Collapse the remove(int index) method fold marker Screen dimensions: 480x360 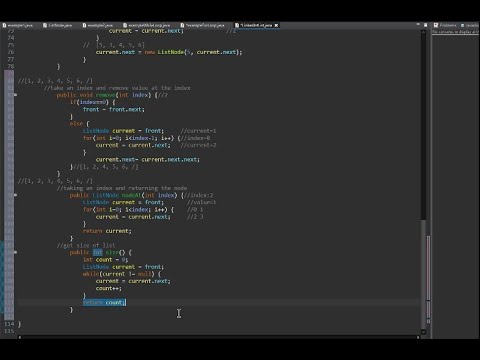(x=15, y=95)
